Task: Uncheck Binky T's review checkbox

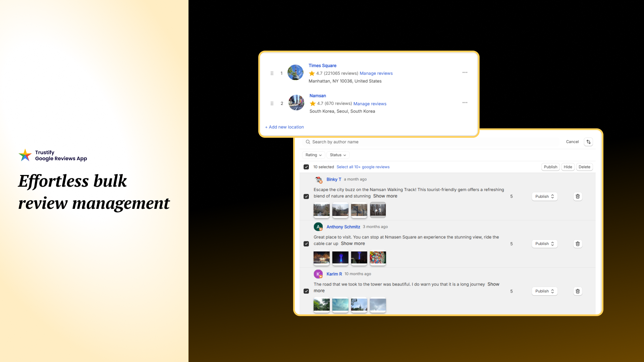Action: click(306, 196)
